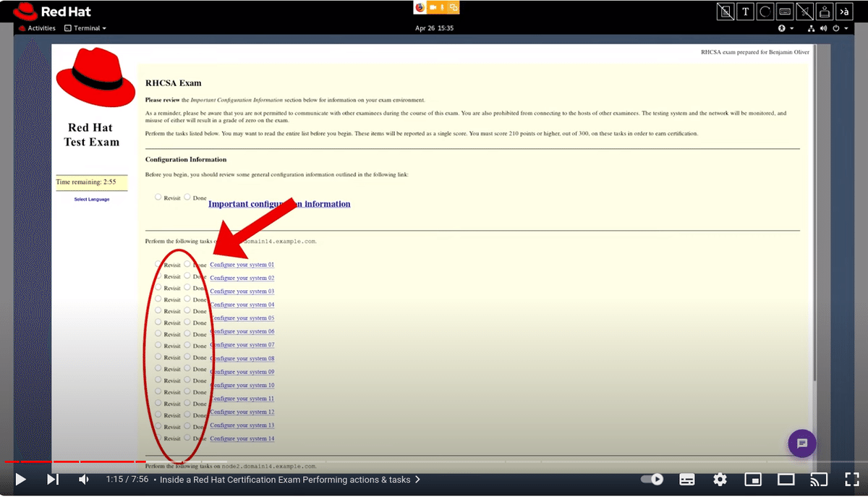The width and height of the screenshot is (868, 497).
Task: Mark Configure your system 14 as Revisit
Action: pos(158,438)
